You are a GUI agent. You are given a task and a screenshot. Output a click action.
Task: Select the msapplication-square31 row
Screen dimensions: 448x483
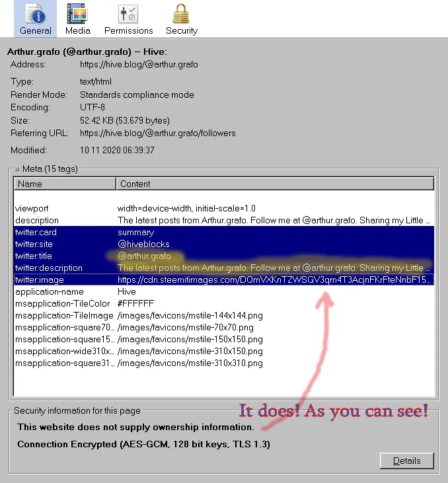click(x=224, y=363)
